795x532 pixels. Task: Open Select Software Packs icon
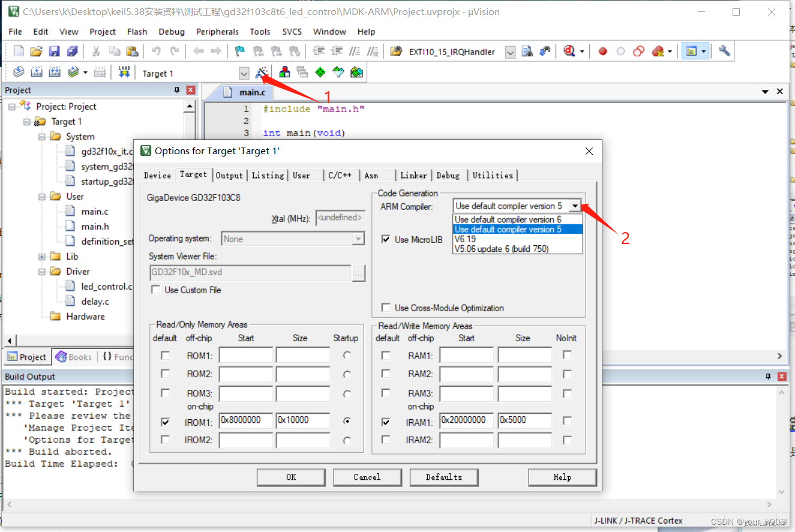338,73
